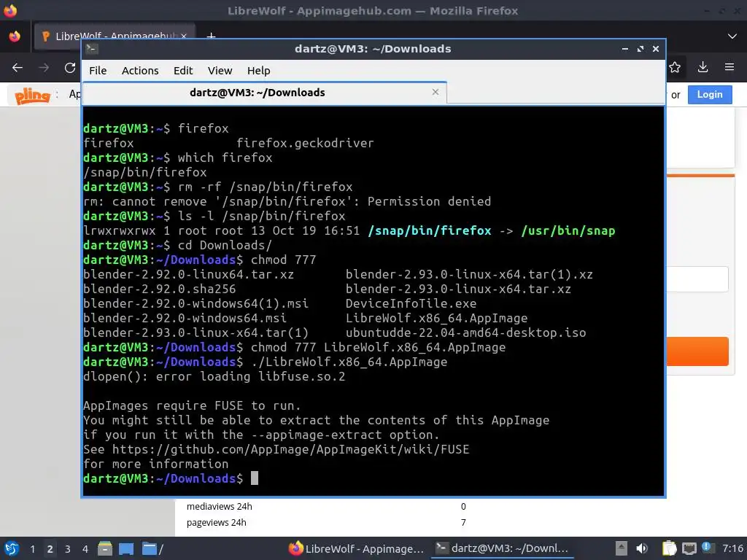Open the Firefox downloads panel
Screen dimensions: 747x560
tap(703, 67)
